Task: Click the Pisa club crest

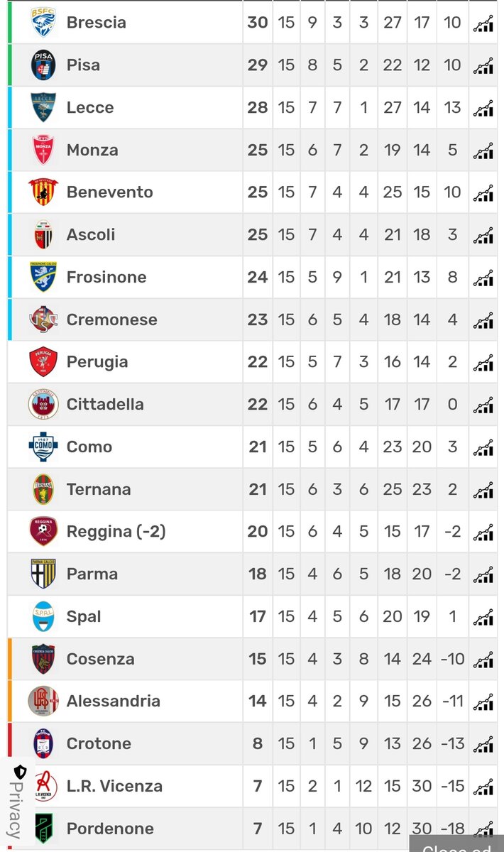Action: pyautogui.click(x=43, y=65)
